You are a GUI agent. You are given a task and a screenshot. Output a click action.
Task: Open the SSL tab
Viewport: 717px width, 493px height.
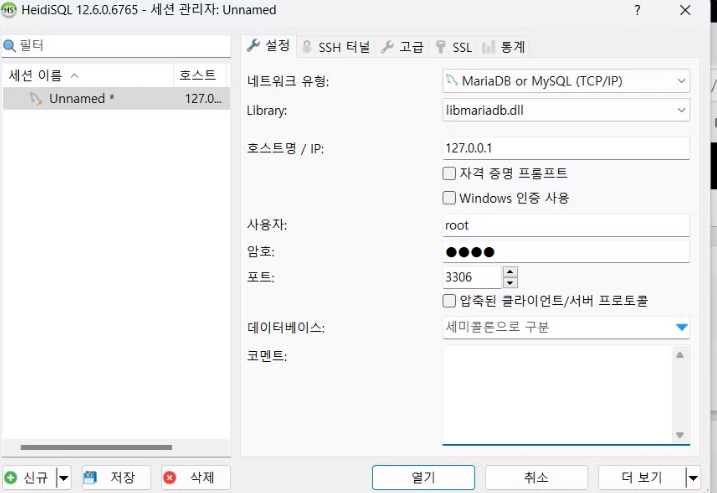pos(454,47)
